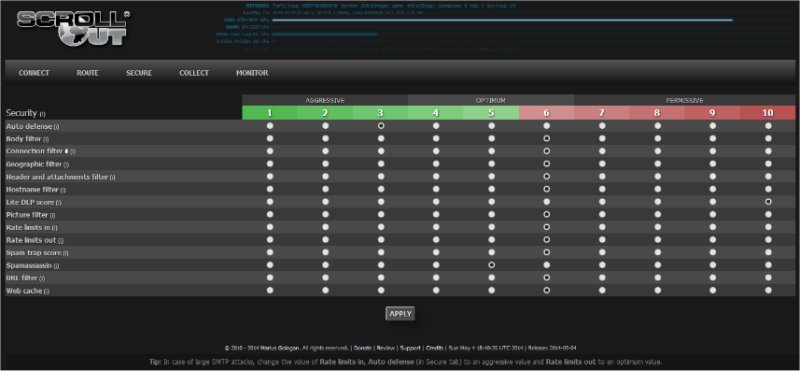
Task: Set URL filter to level 5
Action: 491,278
